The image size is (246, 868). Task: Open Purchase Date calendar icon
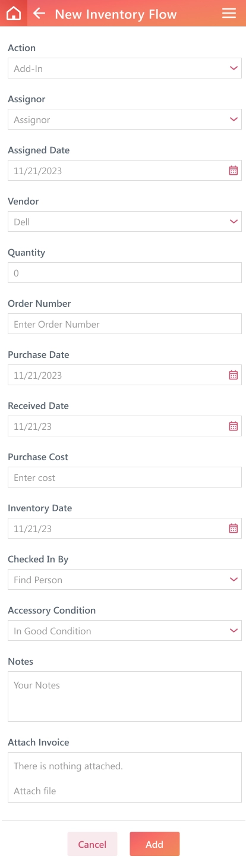[x=234, y=375]
